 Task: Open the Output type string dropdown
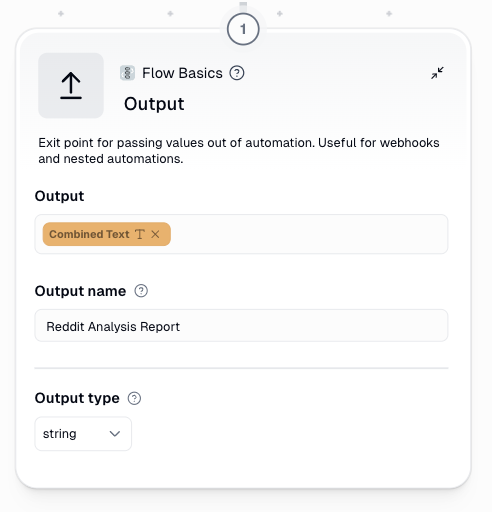click(83, 434)
